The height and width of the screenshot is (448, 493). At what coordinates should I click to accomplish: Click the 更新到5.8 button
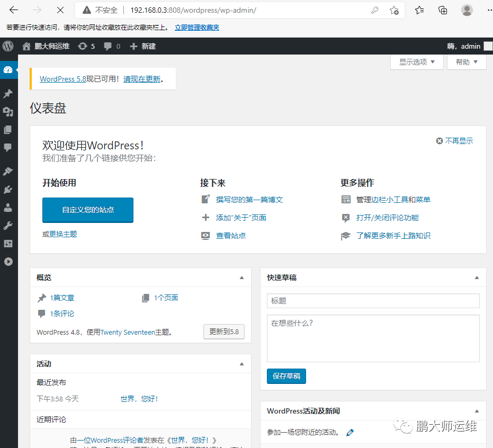pyautogui.click(x=224, y=331)
